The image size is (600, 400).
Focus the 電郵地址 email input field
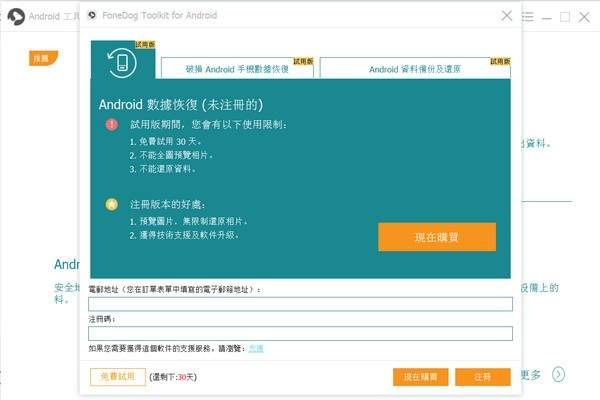pyautogui.click(x=300, y=304)
